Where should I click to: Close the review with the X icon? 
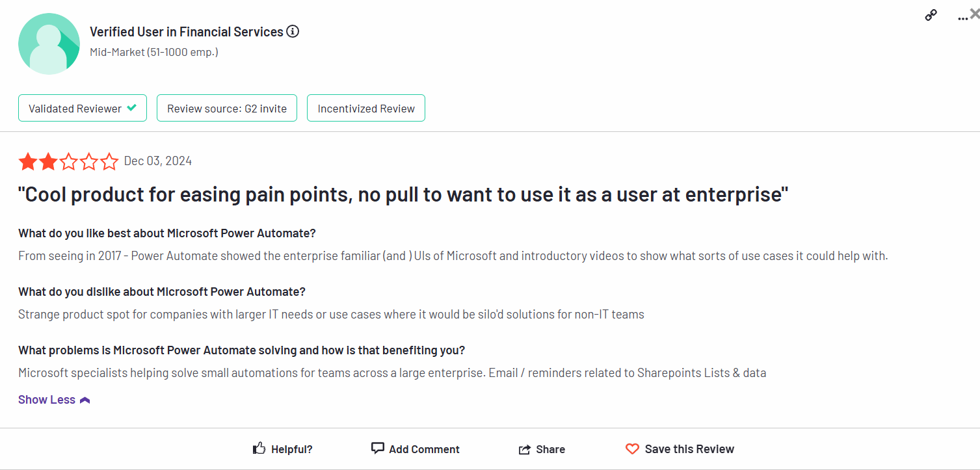coord(974,13)
